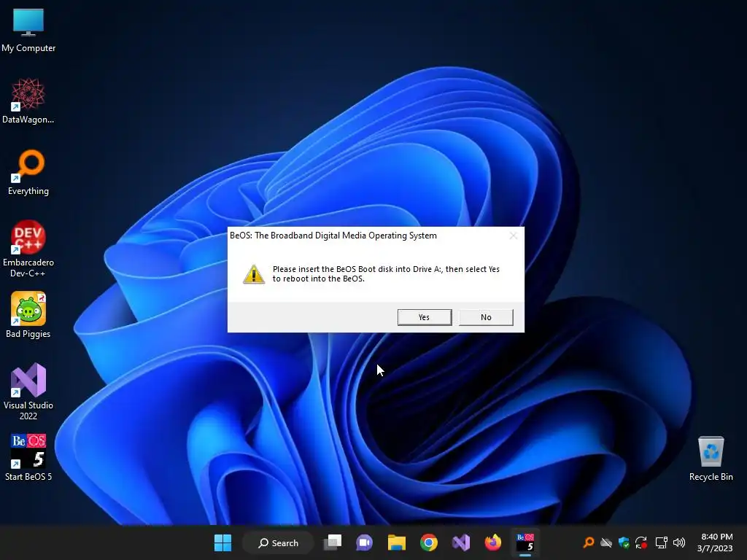
Task: Select Embarcadero Dev-C++ desktop icon
Action: [28, 249]
